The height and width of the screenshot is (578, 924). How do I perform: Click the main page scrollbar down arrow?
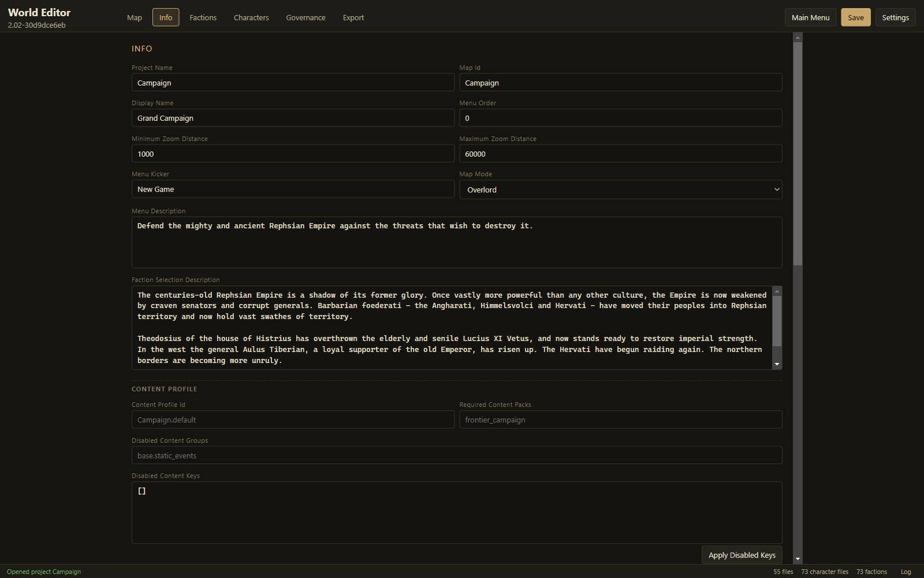[798, 559]
